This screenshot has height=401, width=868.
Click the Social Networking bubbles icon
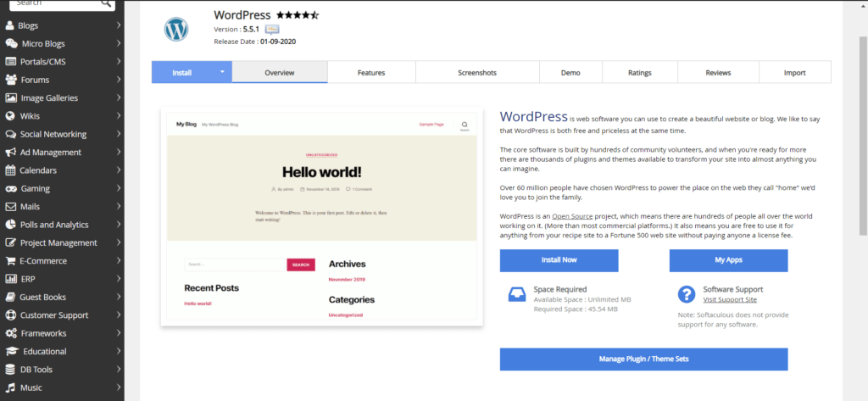click(10, 134)
